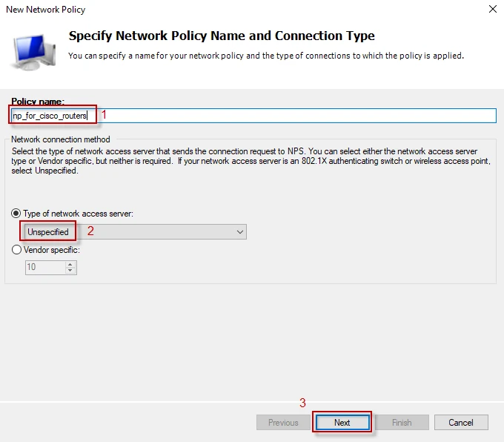Click the Policy name text field
The image size is (504, 442).
point(296,115)
